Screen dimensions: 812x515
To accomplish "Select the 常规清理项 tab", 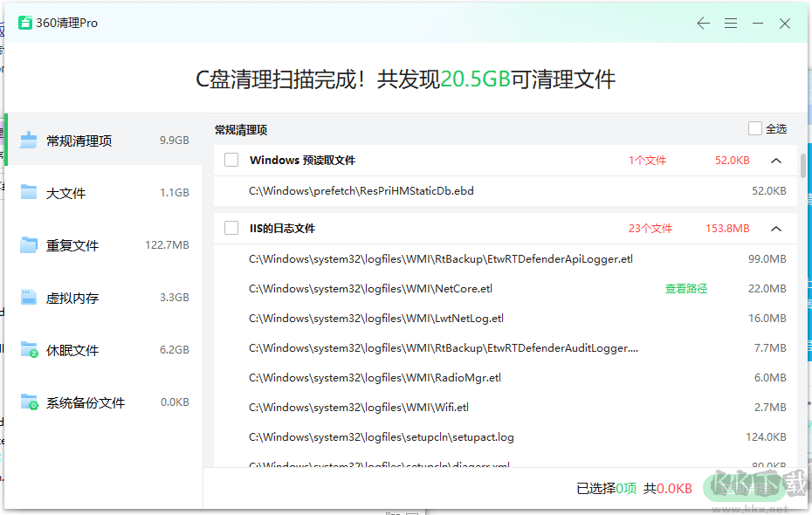I will pos(105,140).
